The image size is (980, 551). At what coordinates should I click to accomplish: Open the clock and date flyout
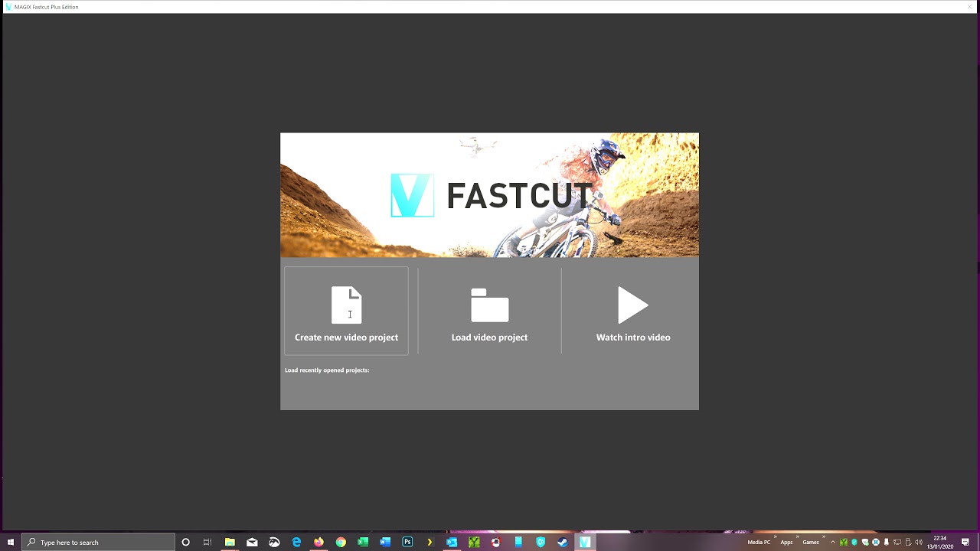pyautogui.click(x=939, y=542)
